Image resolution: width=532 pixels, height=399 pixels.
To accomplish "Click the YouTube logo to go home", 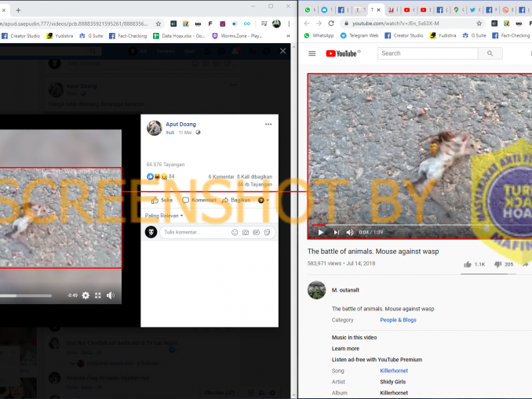I will [x=343, y=53].
